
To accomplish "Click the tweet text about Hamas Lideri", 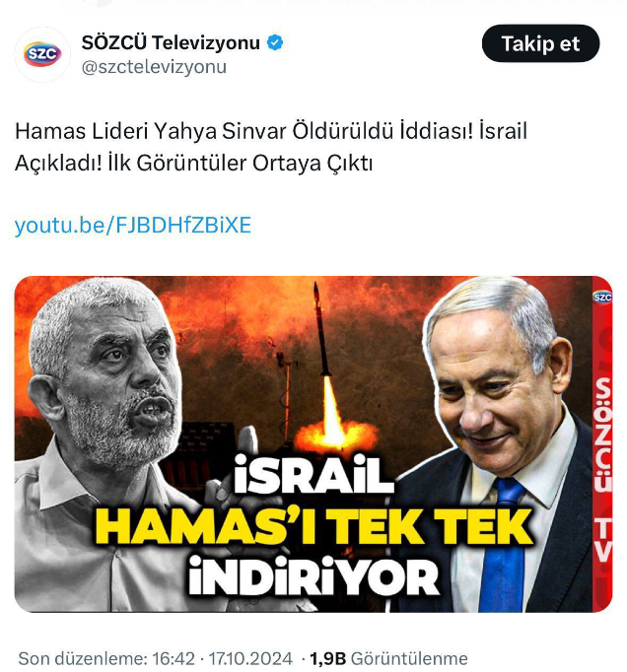I will tap(270, 147).
